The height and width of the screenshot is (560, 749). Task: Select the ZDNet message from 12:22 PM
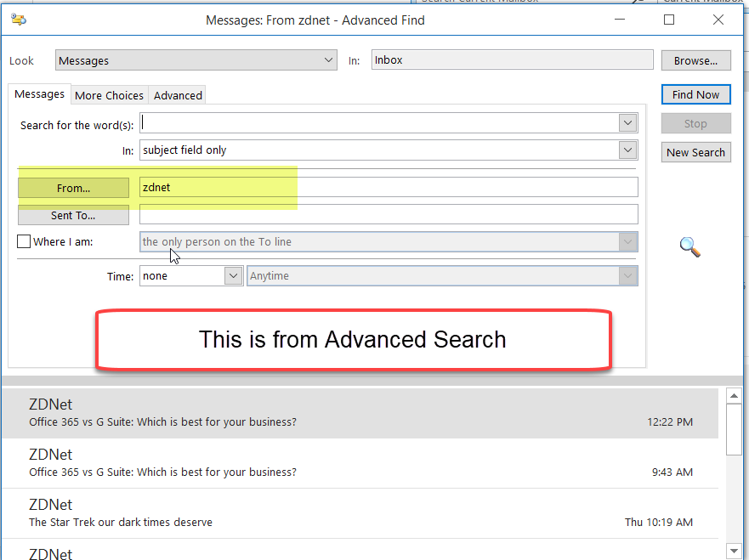(x=360, y=414)
